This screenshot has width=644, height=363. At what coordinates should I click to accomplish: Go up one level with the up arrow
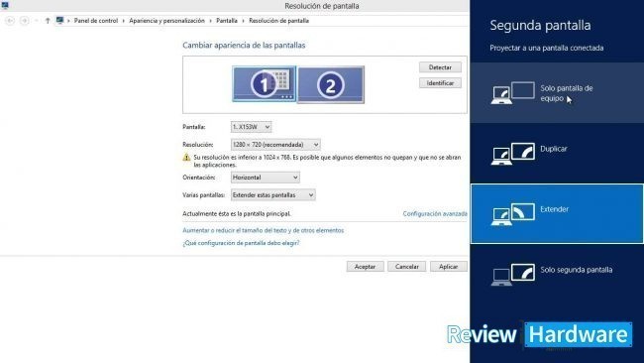click(48, 21)
